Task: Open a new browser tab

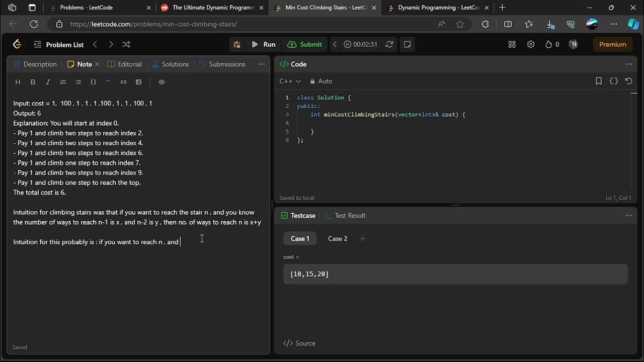Action: coord(502,8)
